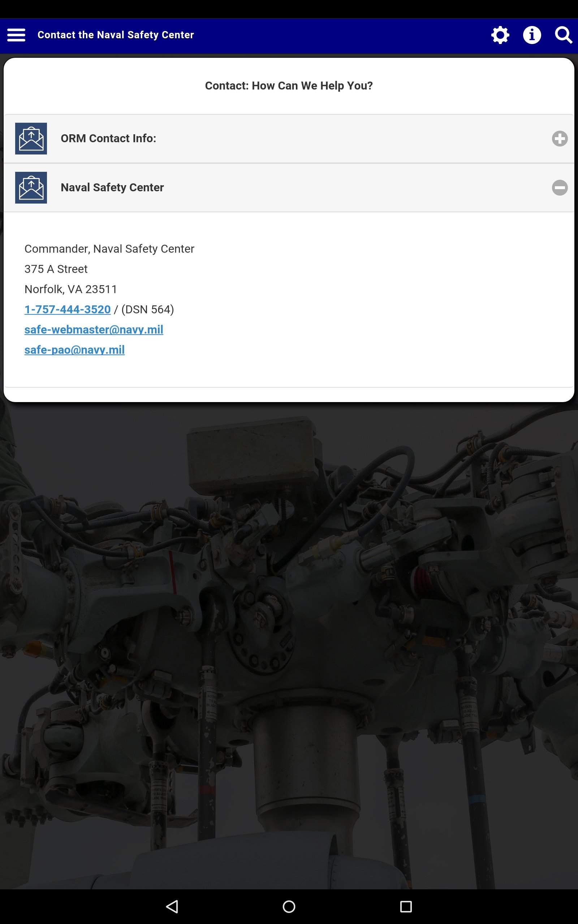This screenshot has width=578, height=924.
Task: Tap Android back navigation button
Action: [172, 906]
